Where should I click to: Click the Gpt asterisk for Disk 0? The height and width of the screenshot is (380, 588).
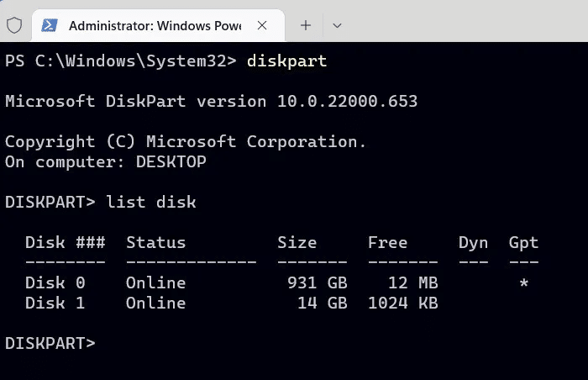524,282
